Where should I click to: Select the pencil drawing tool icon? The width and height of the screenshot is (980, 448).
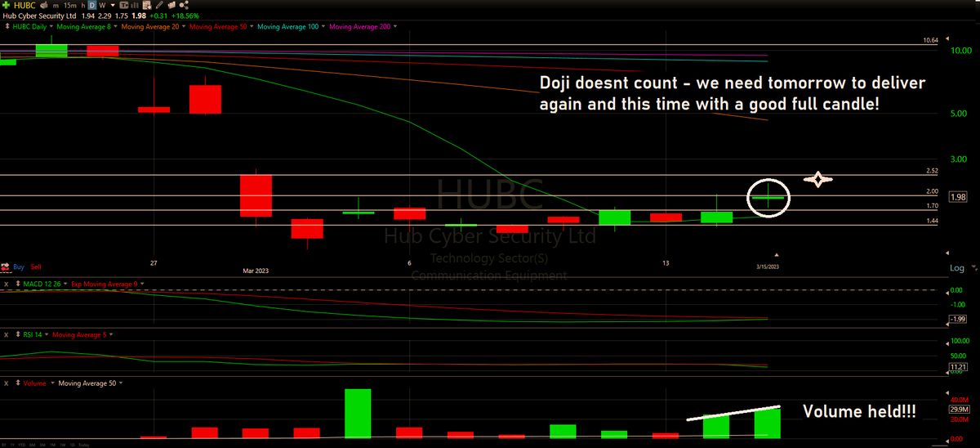click(x=159, y=5)
